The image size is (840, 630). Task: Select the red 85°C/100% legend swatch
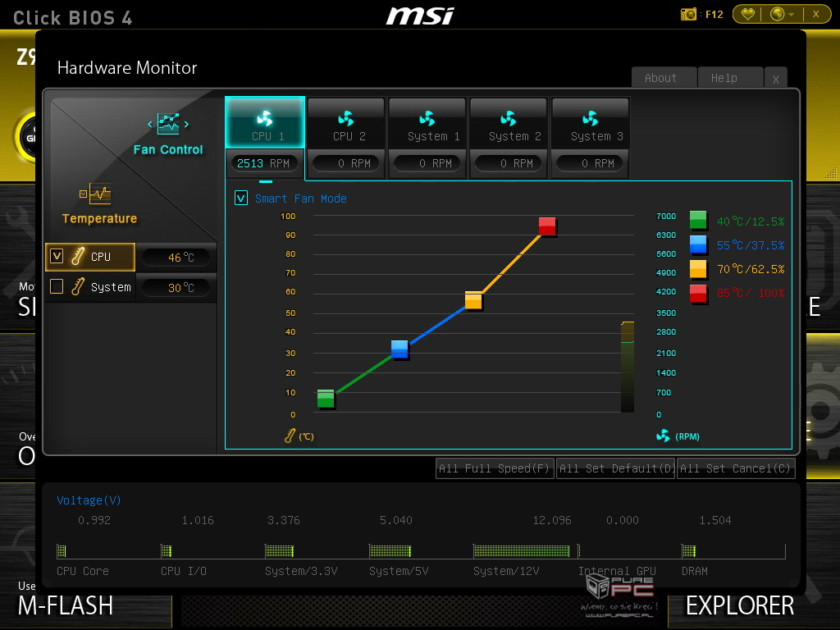coord(698,294)
